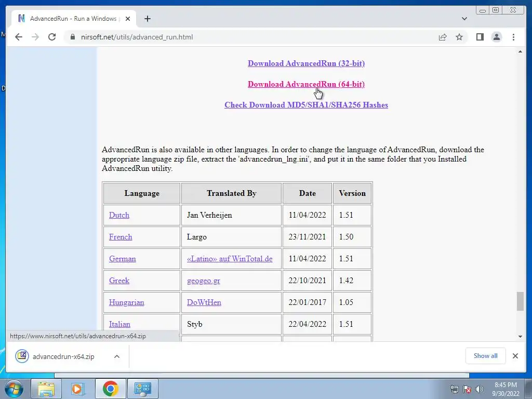
Task: Open the volume speaker tray icon
Action: coord(480,389)
